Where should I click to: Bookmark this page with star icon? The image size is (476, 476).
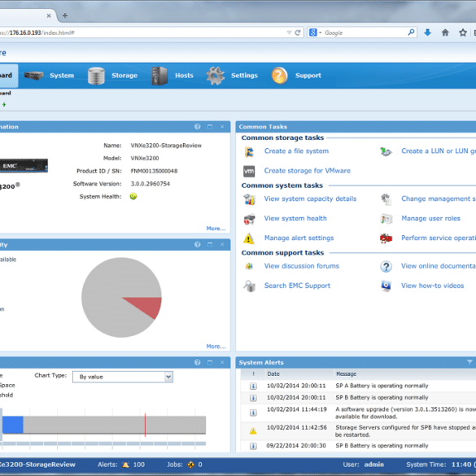[463, 33]
